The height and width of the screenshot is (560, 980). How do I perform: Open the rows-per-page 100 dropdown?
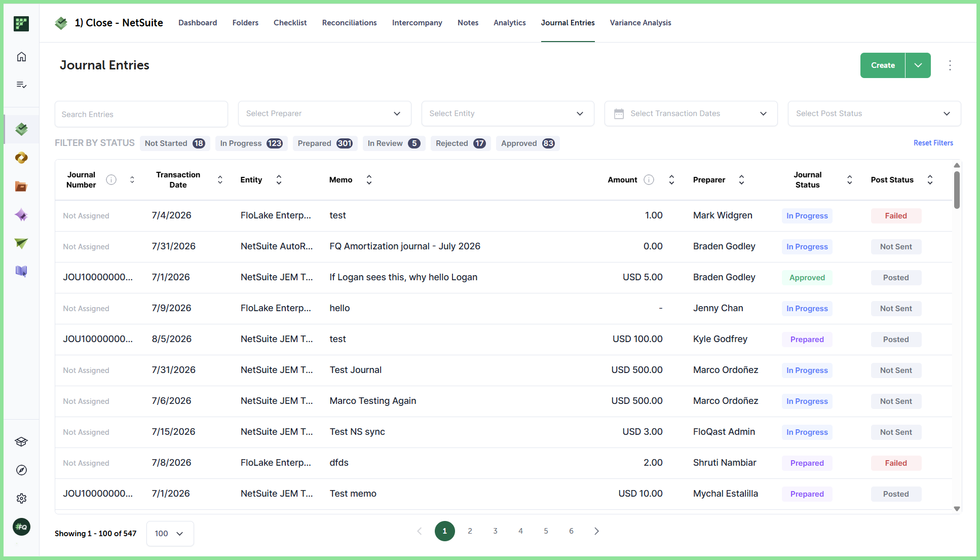[170, 534]
